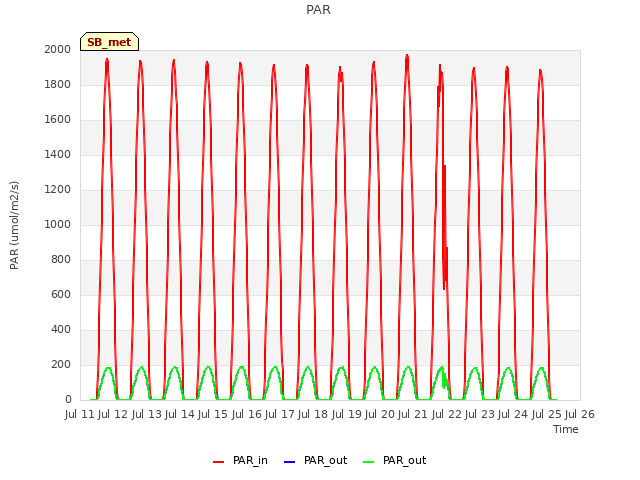Viewport: 640px width, 480px height.
Task: Click the 2000 y-axis tick label
Action: (x=58, y=49)
